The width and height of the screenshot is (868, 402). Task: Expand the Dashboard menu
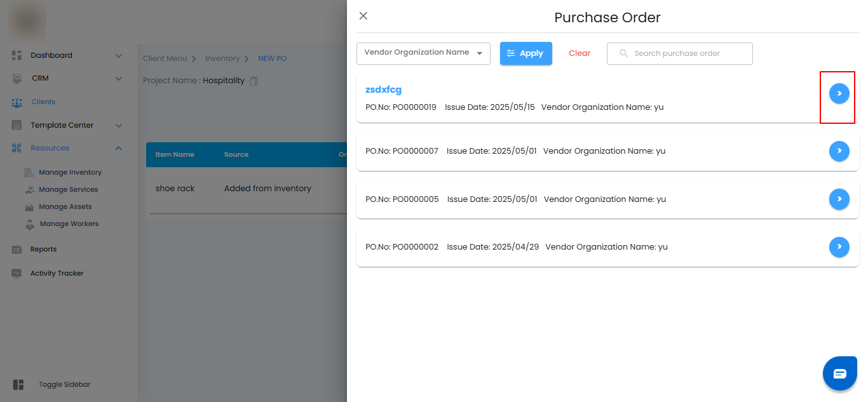pos(118,56)
